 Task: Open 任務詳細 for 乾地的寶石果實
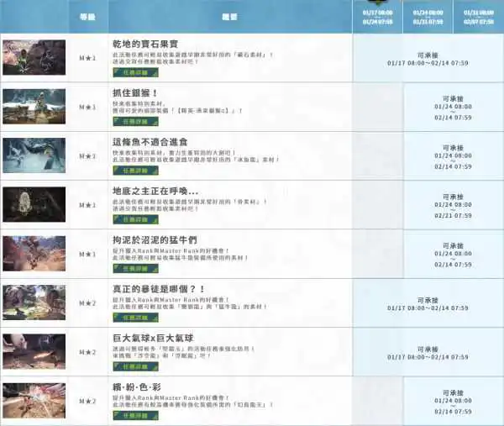pos(129,72)
